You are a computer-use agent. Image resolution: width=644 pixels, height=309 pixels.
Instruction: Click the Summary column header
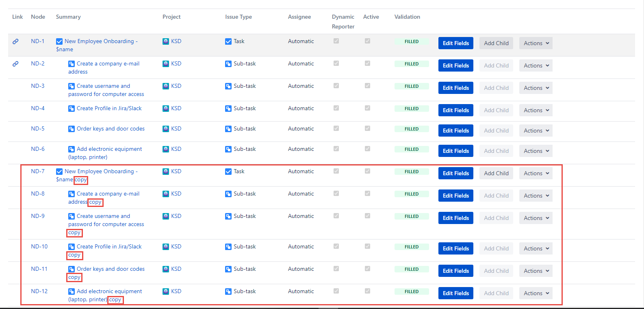pos(68,17)
